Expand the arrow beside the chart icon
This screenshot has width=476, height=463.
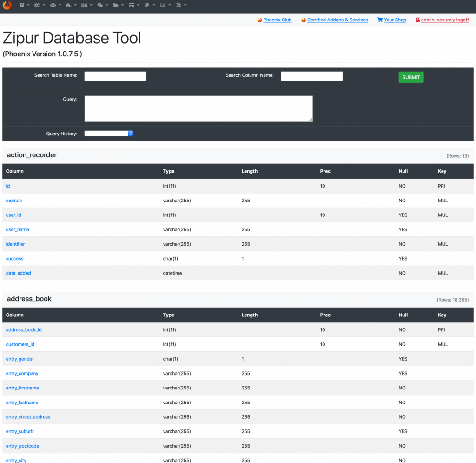click(x=170, y=5)
